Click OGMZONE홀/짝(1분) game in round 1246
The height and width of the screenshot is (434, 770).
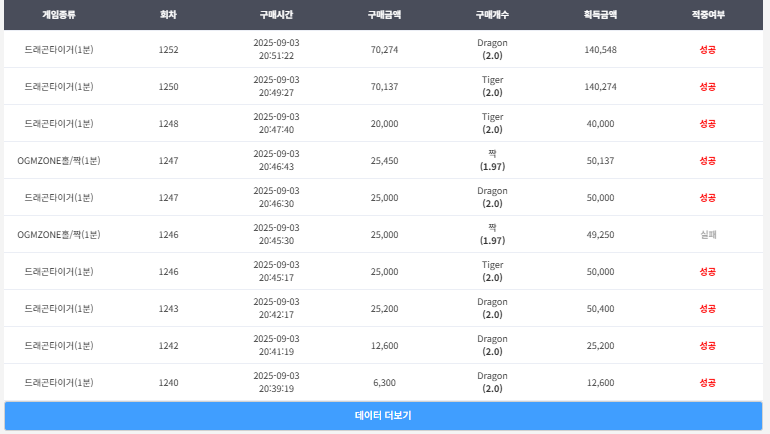coord(58,235)
